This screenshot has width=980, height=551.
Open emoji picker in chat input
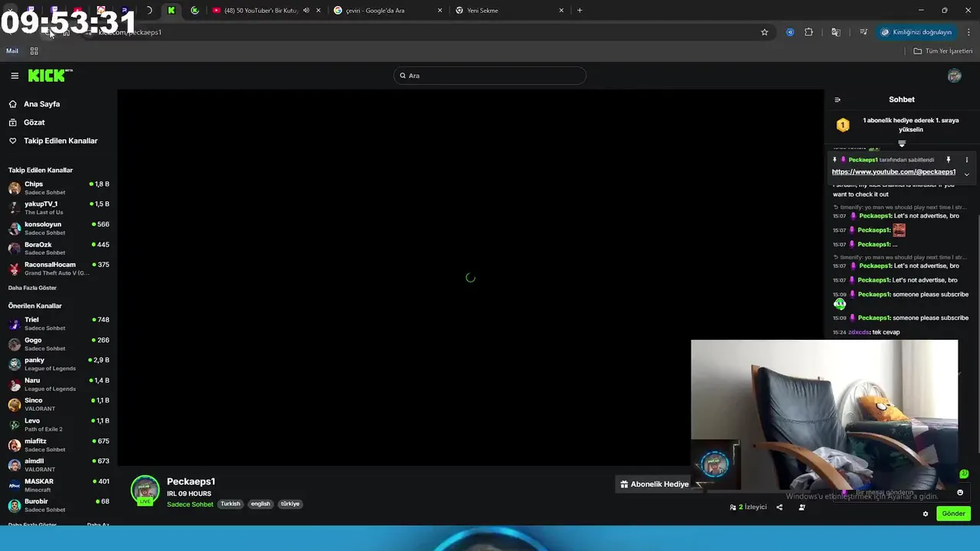point(960,492)
